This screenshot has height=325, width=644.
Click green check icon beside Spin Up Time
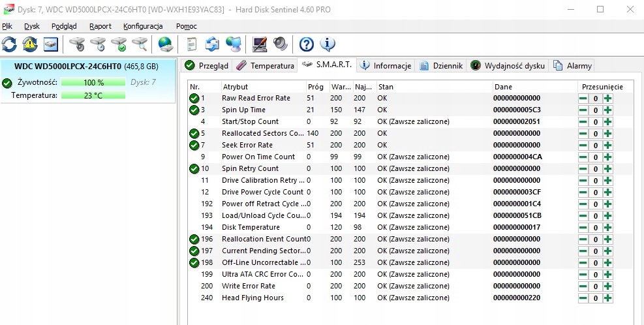[194, 110]
